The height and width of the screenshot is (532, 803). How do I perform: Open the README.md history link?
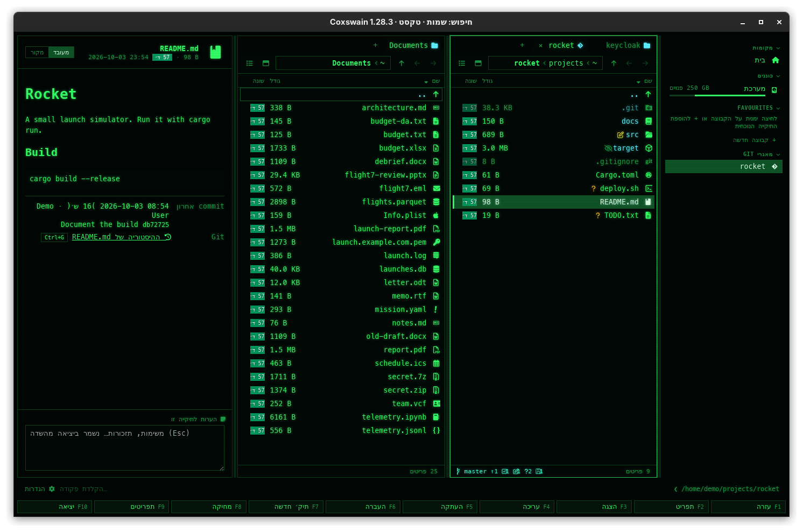pos(122,237)
